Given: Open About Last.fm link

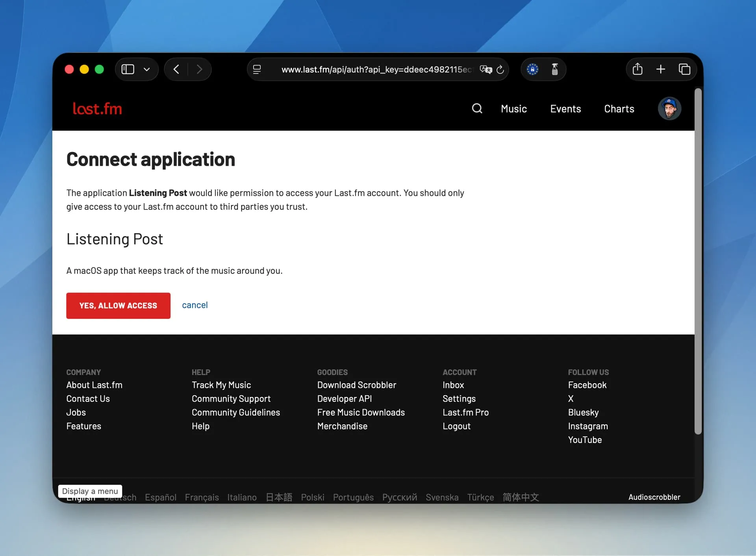Looking at the screenshot, I should click(94, 385).
